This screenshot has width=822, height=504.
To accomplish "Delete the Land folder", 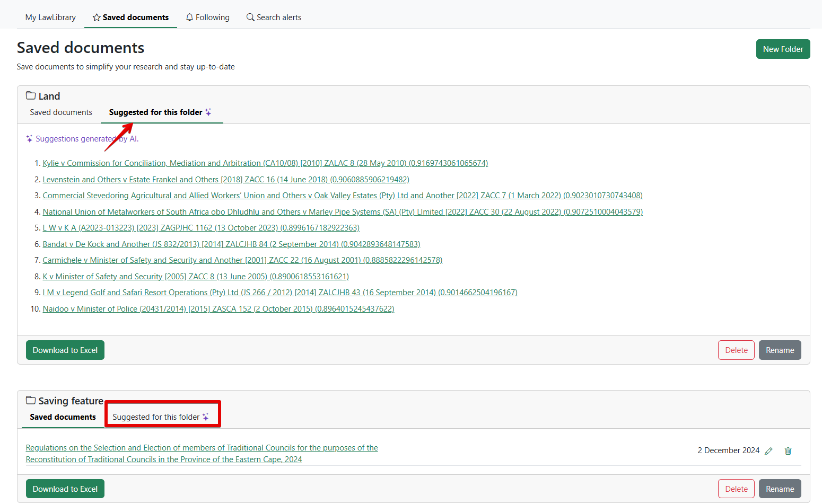I will (x=736, y=350).
